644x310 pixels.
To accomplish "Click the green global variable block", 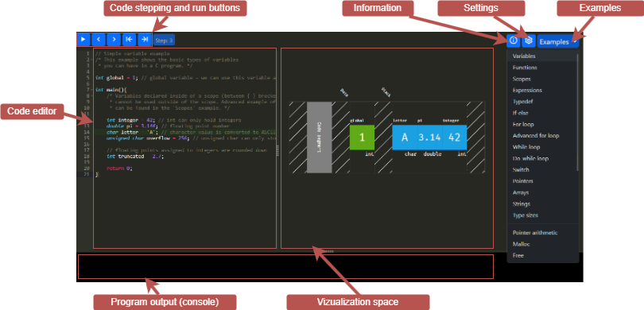I will [362, 138].
